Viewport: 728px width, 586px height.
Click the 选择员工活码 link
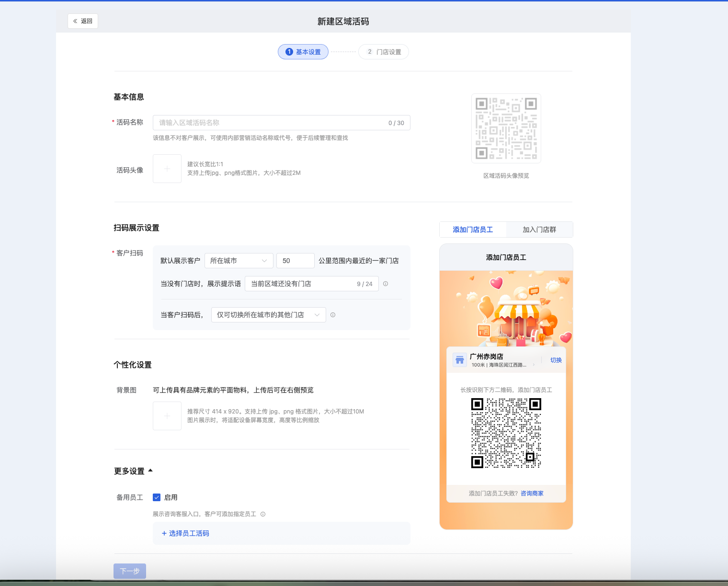click(189, 533)
